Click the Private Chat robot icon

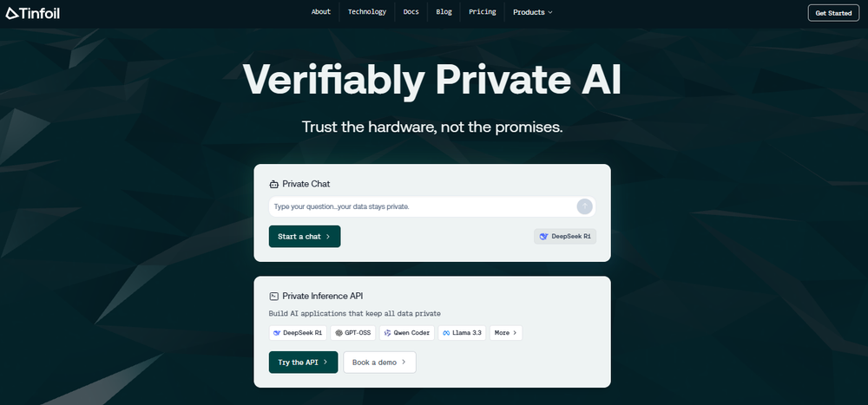(274, 184)
